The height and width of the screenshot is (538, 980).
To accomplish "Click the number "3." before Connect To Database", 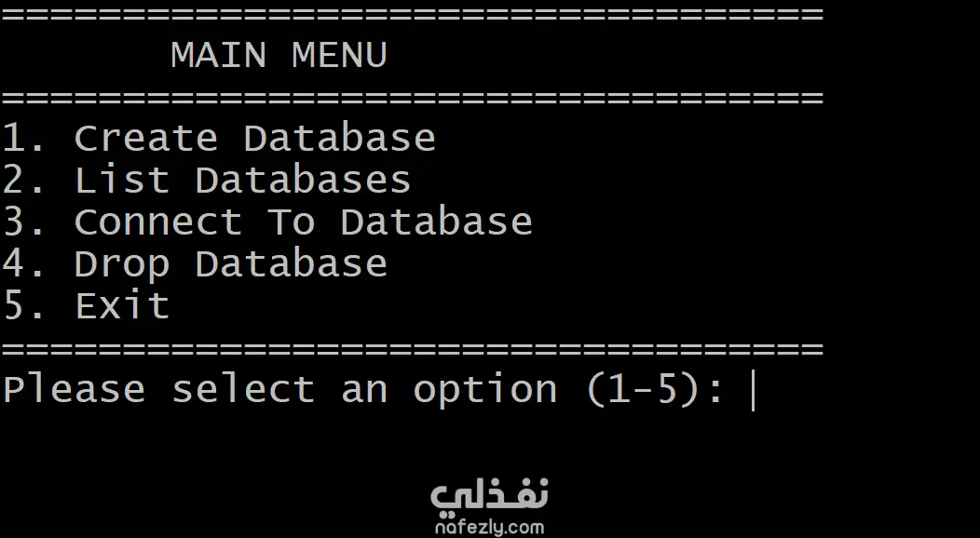I will 23,222.
